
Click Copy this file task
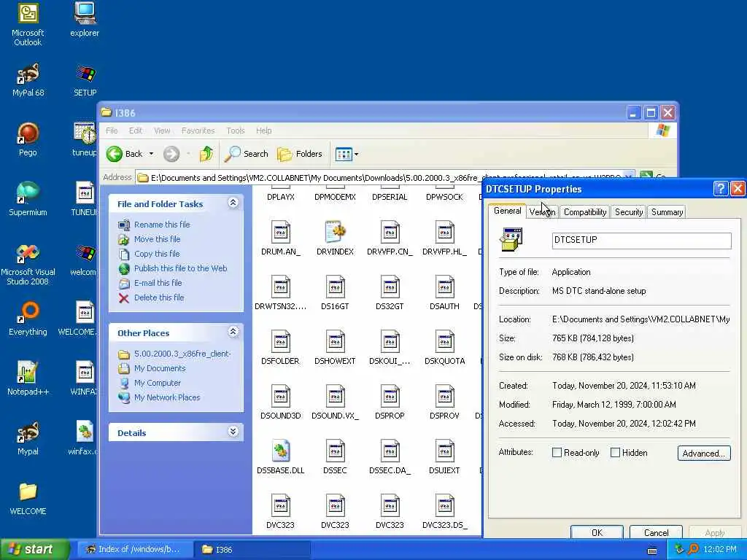[x=157, y=254]
